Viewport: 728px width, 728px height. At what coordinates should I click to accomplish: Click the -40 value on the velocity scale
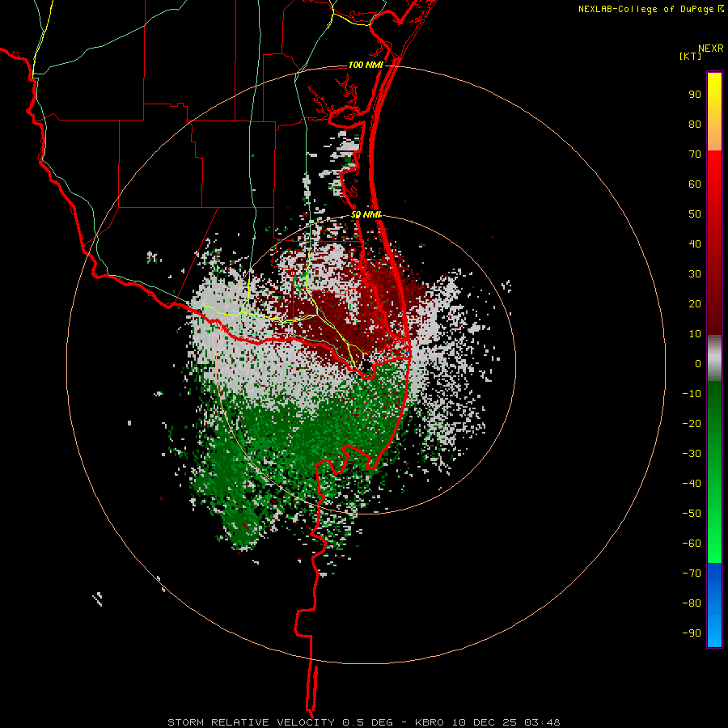tap(692, 484)
